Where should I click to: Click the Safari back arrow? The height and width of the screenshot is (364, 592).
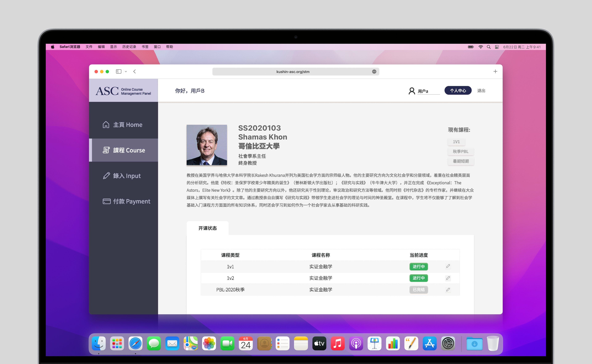[x=135, y=71]
